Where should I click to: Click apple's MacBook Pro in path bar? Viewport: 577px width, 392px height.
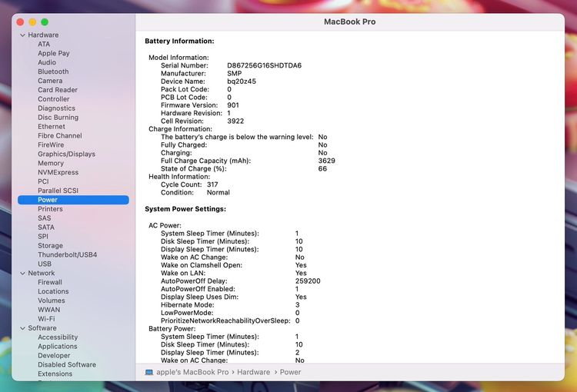click(x=192, y=372)
